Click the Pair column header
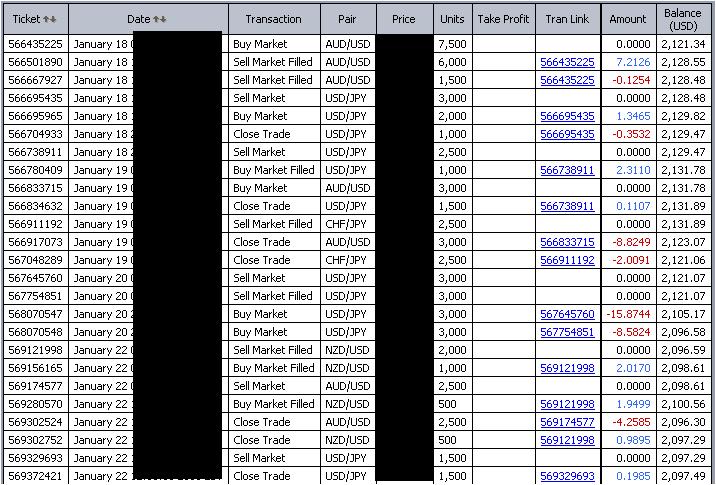The height and width of the screenshot is (485, 716). point(347,19)
